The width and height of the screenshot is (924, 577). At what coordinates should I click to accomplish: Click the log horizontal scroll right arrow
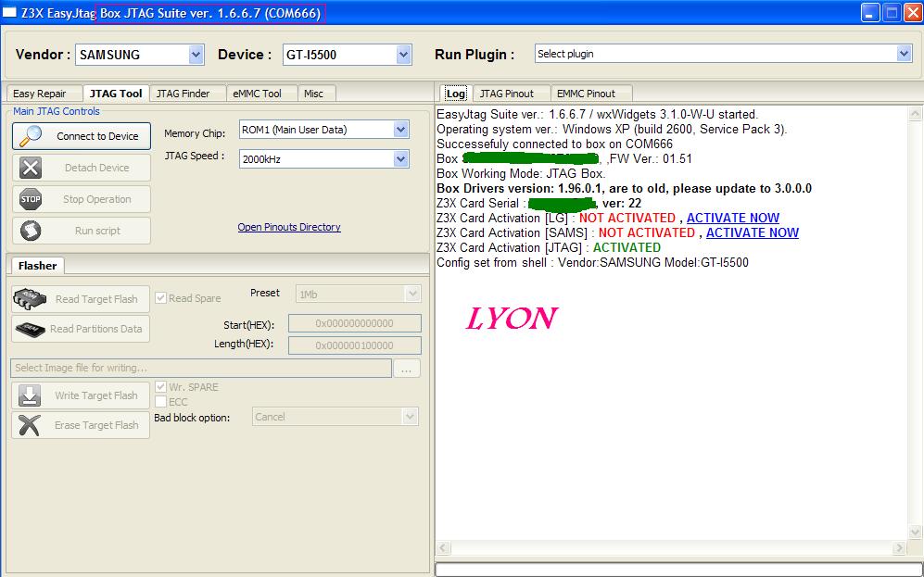(899, 548)
